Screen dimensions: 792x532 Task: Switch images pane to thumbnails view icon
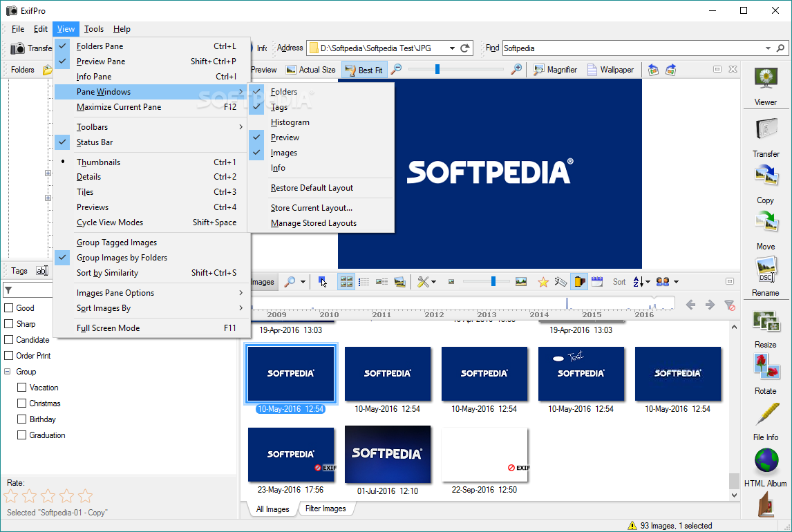click(x=346, y=282)
